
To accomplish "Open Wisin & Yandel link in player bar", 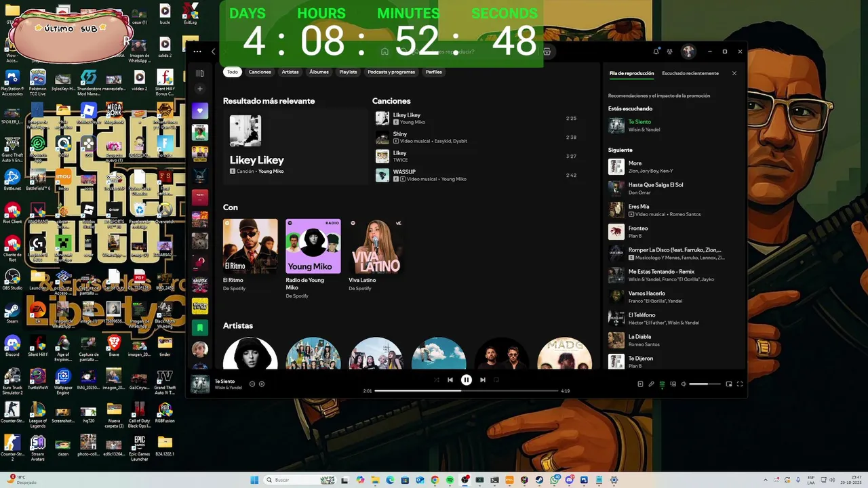I will [229, 388].
